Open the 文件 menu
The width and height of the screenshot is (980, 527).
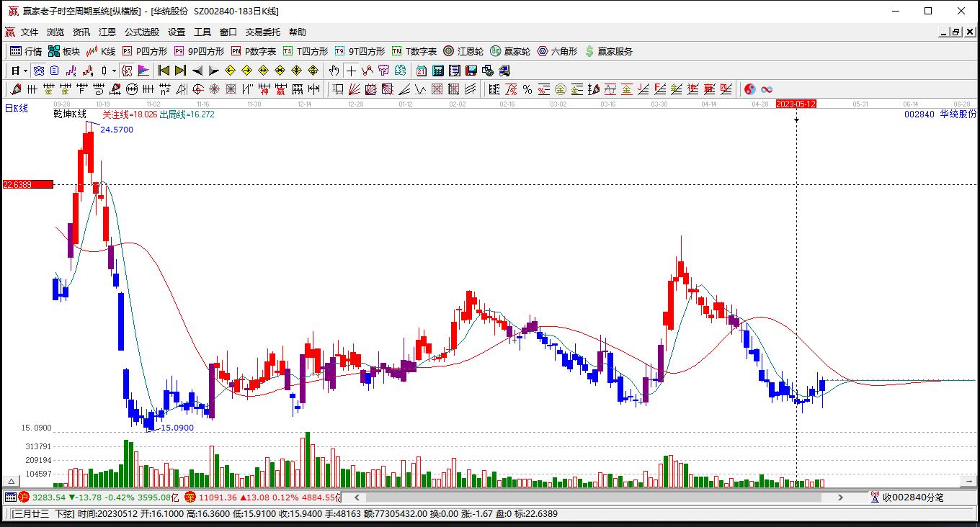30,32
